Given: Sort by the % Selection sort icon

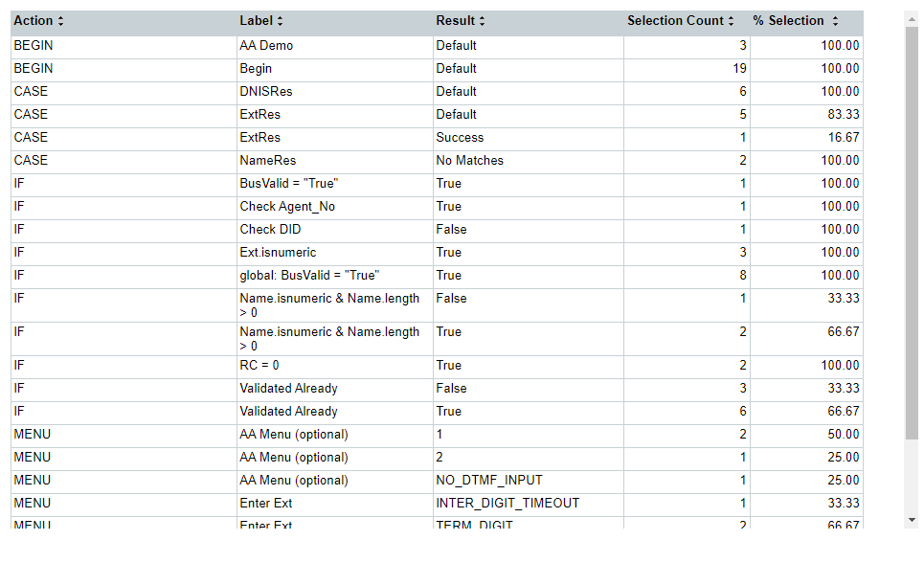Looking at the screenshot, I should point(835,21).
